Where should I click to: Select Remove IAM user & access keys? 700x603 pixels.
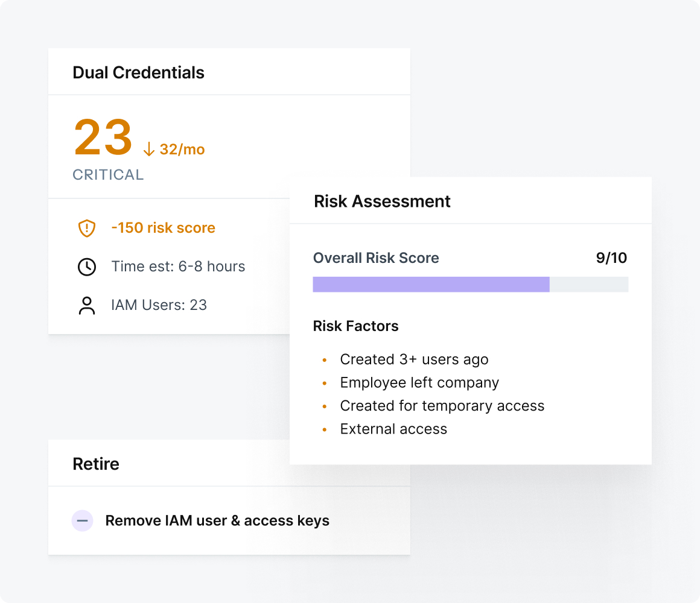pos(217,521)
